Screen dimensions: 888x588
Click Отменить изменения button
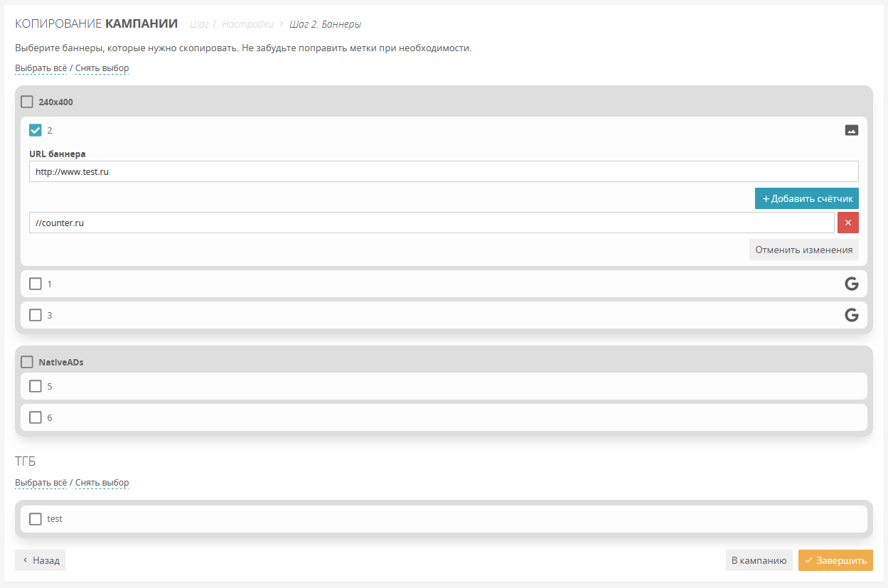(x=804, y=250)
